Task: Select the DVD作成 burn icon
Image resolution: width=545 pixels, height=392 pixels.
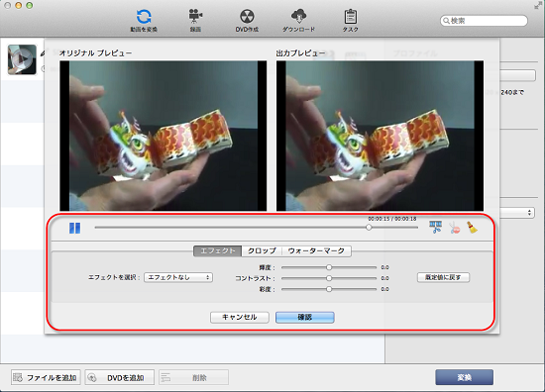Action: click(x=247, y=21)
